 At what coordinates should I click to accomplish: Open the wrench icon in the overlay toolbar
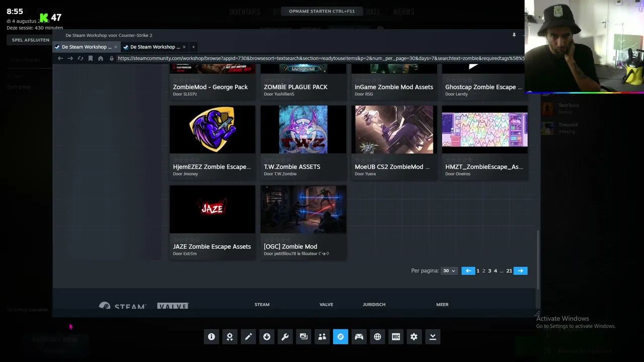coord(285,337)
